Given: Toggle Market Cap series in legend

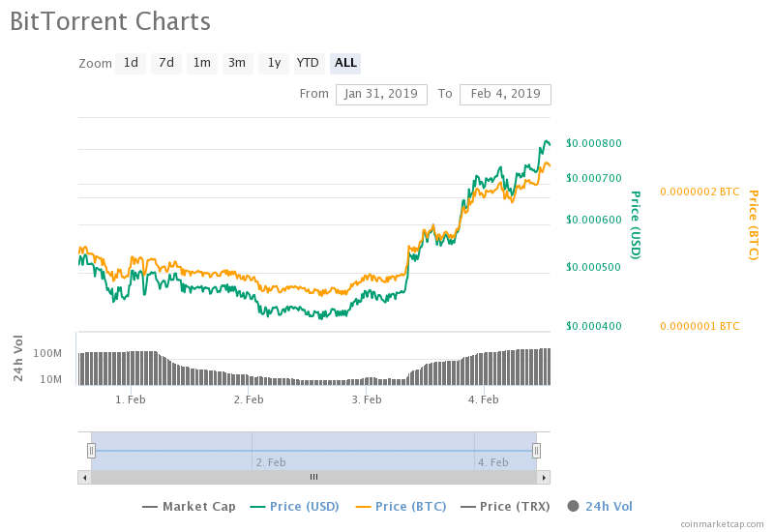Looking at the screenshot, I should coord(189,507).
